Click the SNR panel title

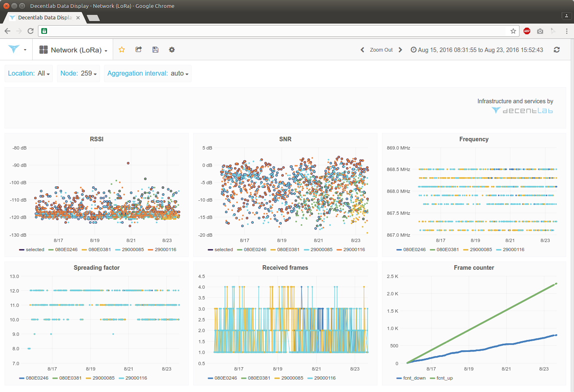pos(285,139)
